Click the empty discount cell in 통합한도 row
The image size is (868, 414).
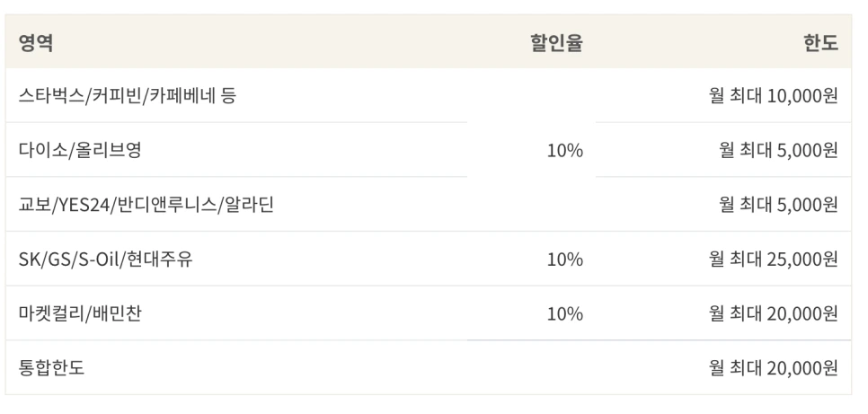coord(564,367)
